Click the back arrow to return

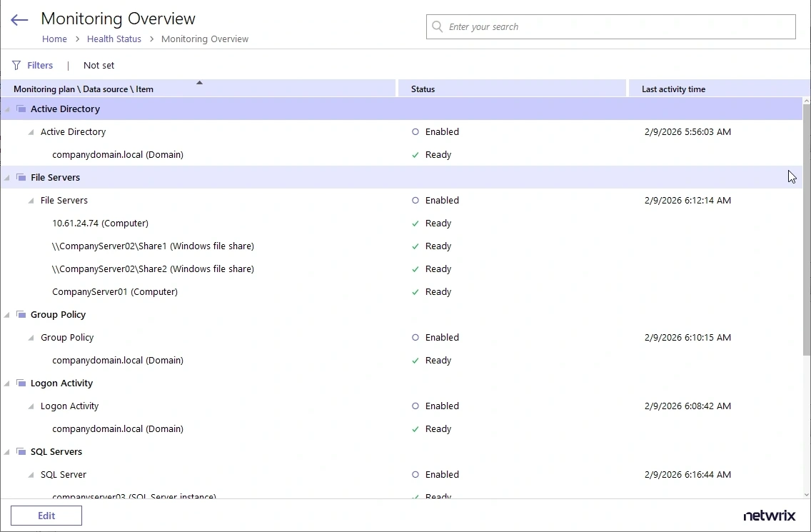[19, 20]
